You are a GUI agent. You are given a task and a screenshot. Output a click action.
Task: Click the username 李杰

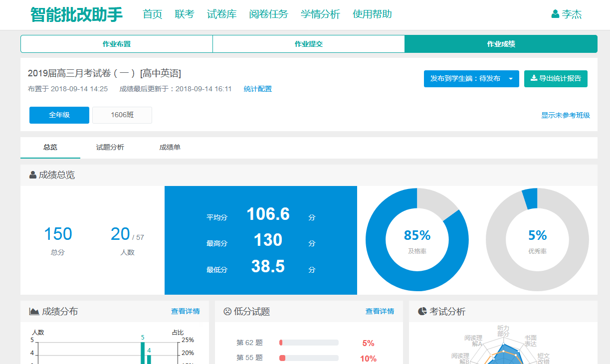click(x=572, y=14)
